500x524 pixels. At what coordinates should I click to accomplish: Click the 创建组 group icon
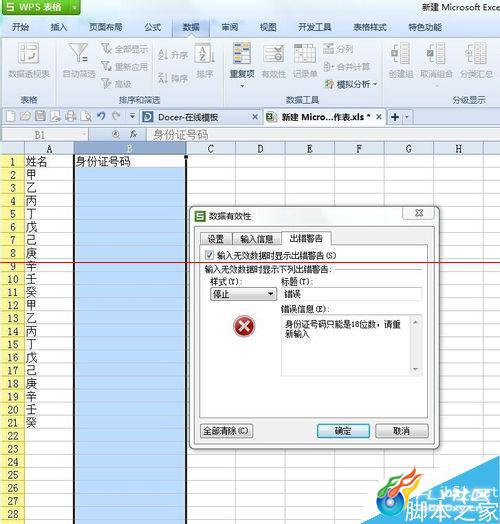click(x=400, y=53)
